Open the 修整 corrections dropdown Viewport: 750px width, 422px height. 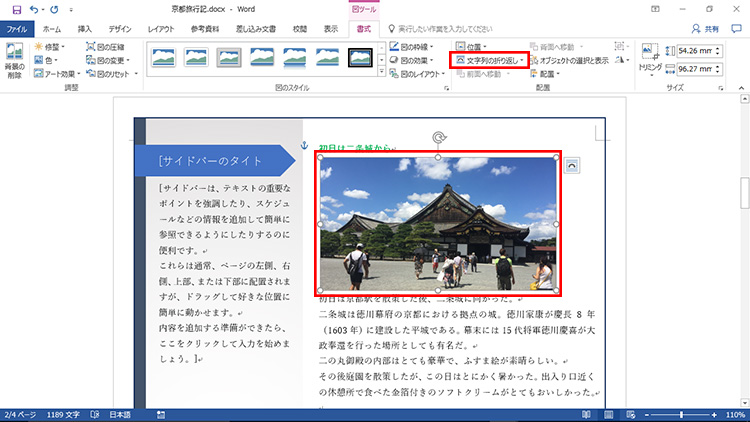pos(49,46)
